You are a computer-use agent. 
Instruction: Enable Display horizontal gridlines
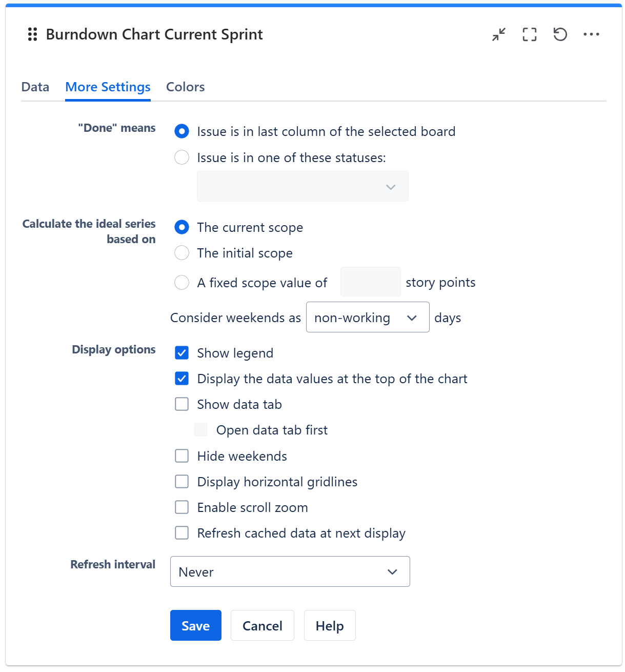point(182,482)
